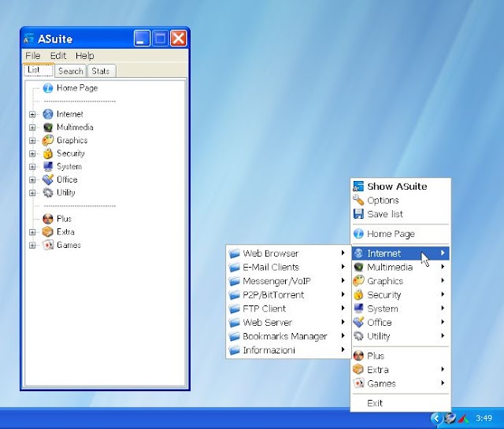Click the palette icon beside Graphics in popup menu
Image resolution: width=504 pixels, height=429 pixels.
pyautogui.click(x=358, y=281)
